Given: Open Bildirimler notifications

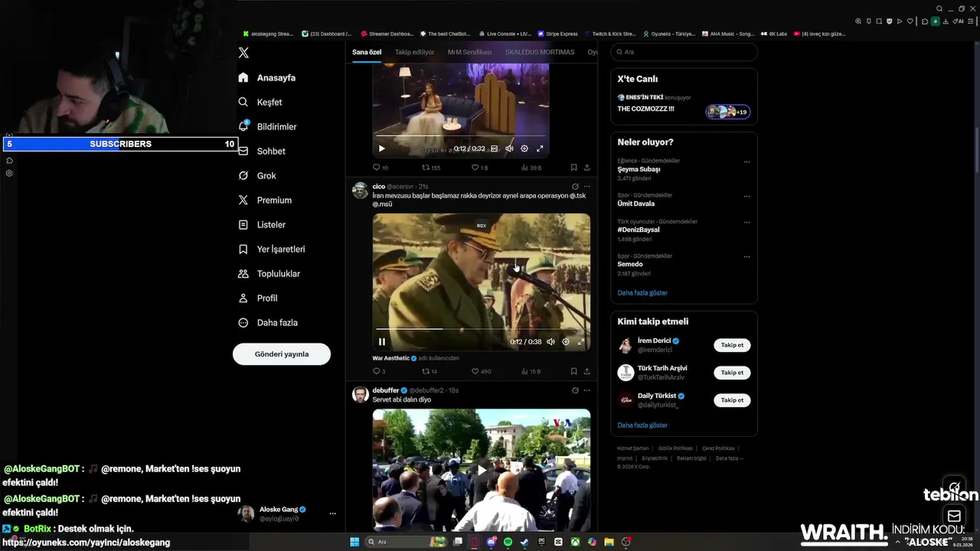Looking at the screenshot, I should pos(267,126).
